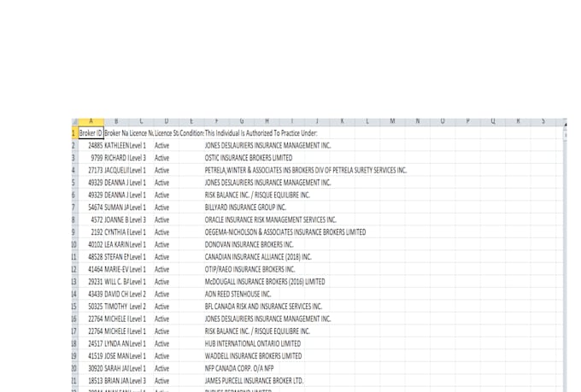Click the 'Level 3' cell in the JOANNE row

pos(141,220)
